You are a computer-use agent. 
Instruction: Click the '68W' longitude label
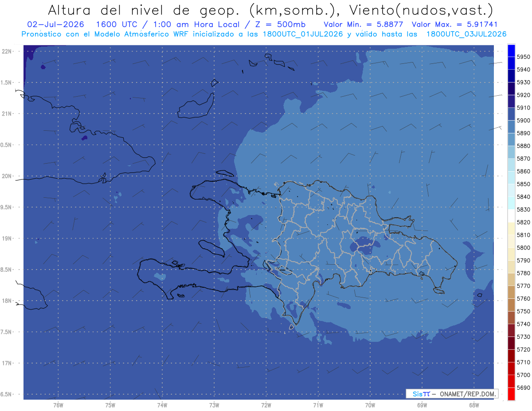[x=474, y=405]
